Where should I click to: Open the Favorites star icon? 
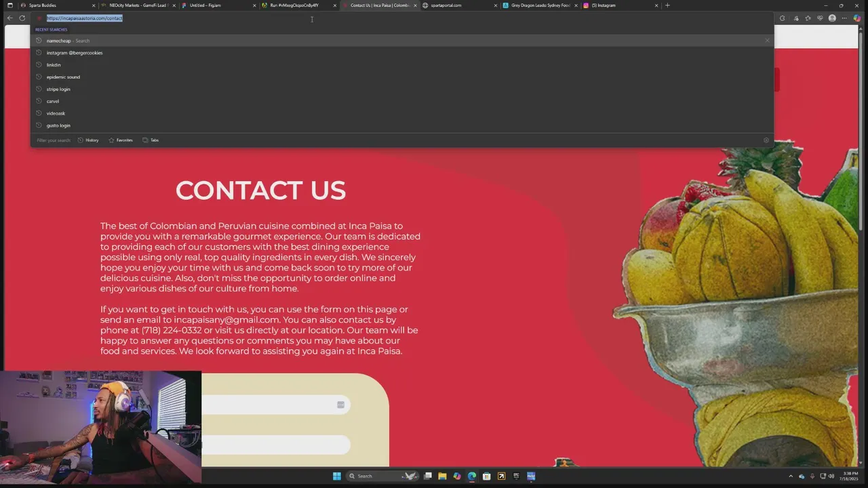point(808,18)
